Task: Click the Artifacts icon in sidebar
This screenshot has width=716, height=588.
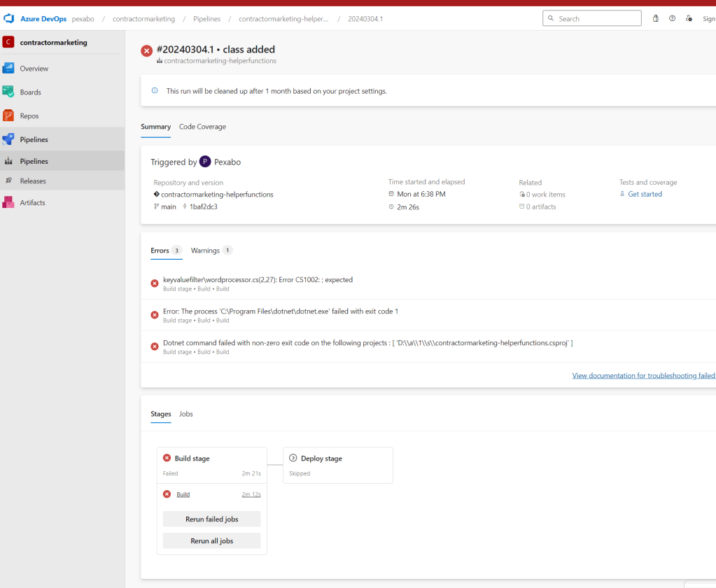Action: click(8, 202)
